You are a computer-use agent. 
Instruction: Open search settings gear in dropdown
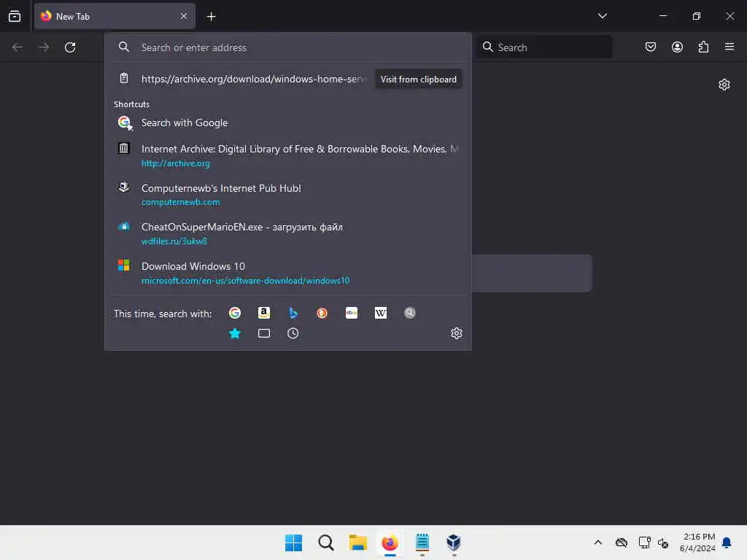click(x=457, y=333)
